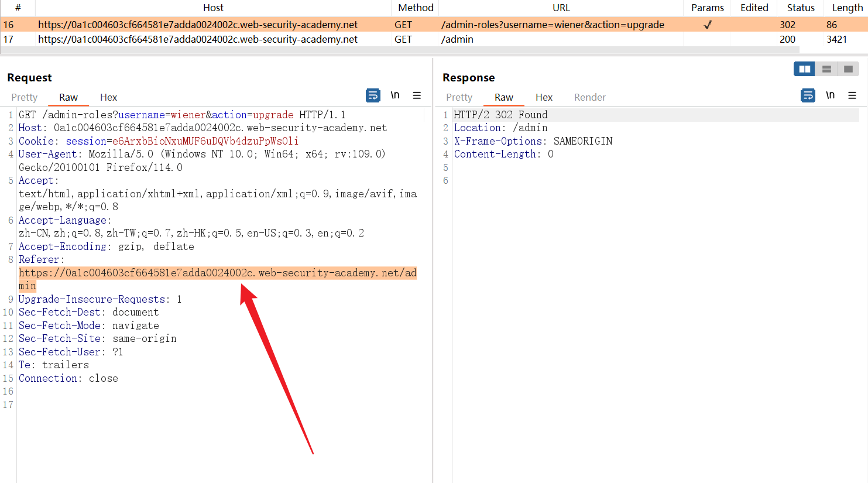Click the Host header line in Request

[x=203, y=128]
